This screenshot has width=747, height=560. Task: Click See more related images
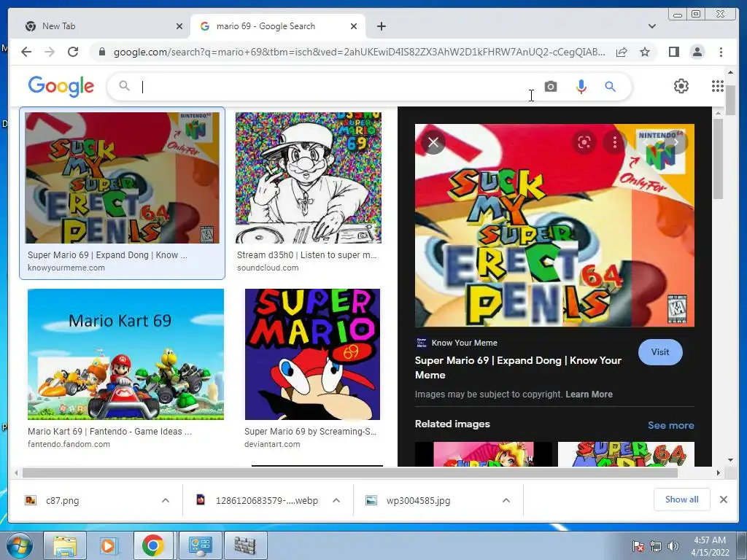671,425
